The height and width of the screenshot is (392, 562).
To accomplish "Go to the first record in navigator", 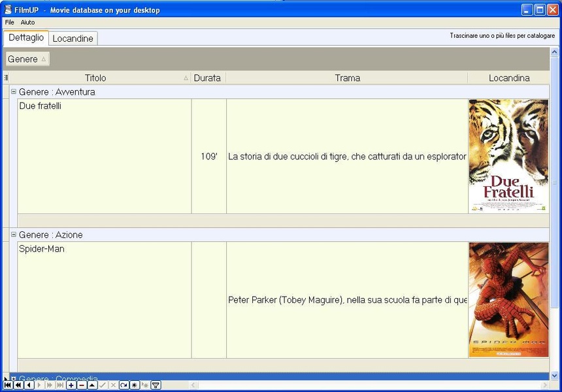I will pos(8,385).
